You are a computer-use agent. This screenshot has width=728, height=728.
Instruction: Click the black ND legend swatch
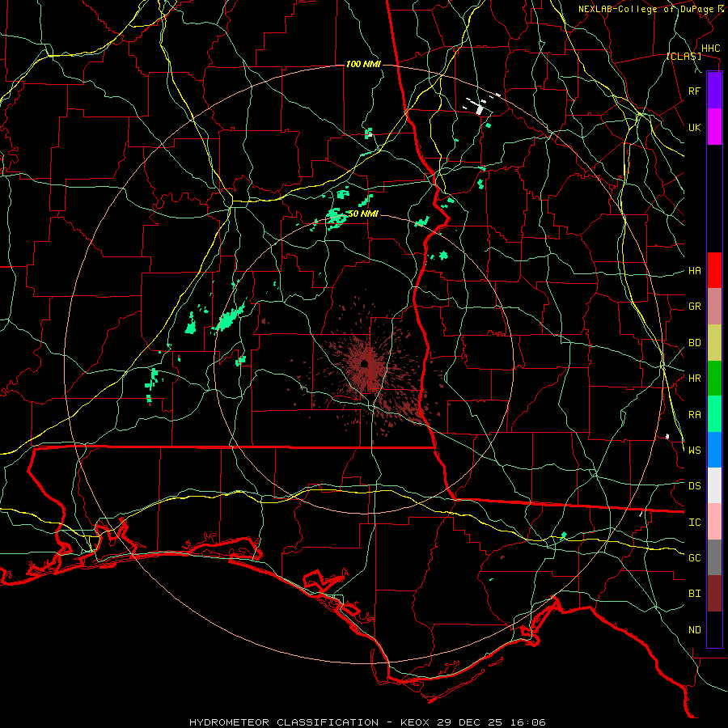click(x=714, y=629)
